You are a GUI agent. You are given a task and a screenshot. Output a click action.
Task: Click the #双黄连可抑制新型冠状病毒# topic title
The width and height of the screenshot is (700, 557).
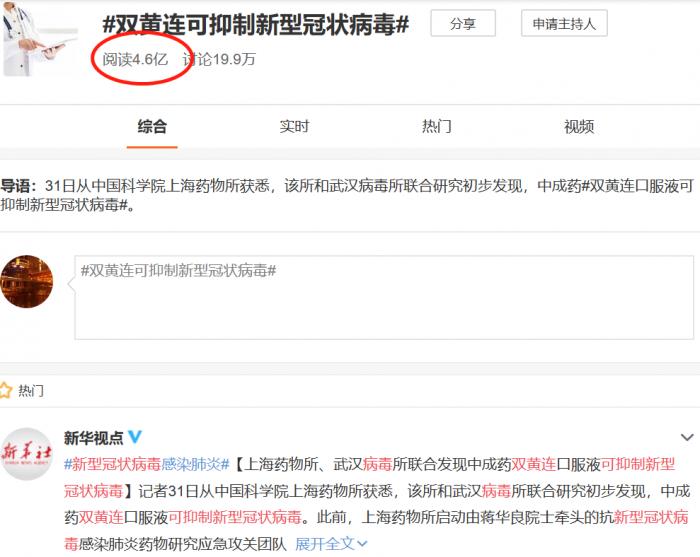point(256,24)
